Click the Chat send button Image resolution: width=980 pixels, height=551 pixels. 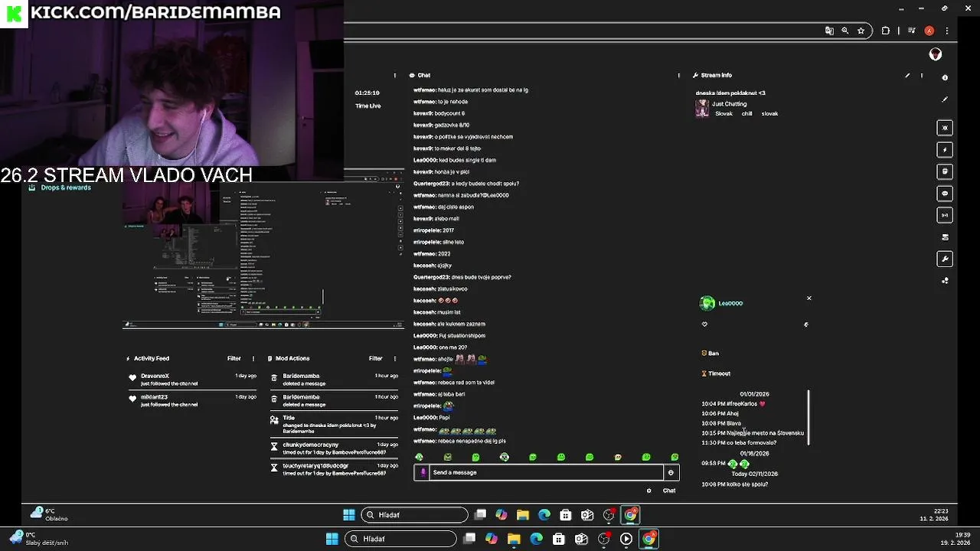tap(669, 491)
